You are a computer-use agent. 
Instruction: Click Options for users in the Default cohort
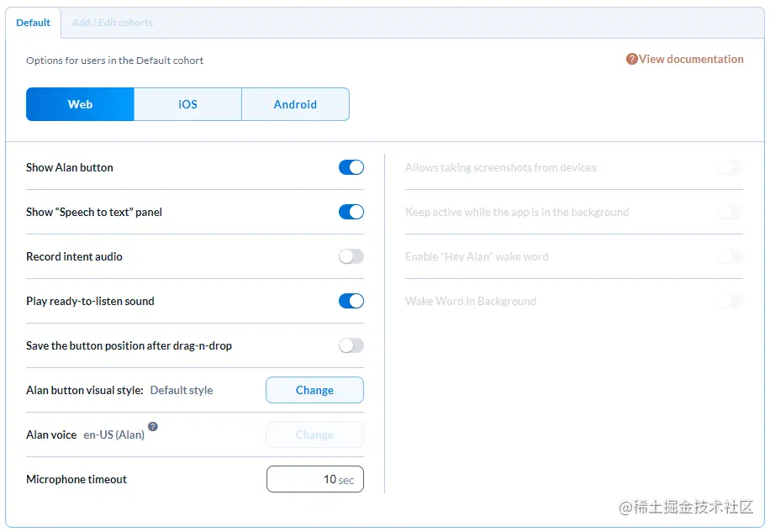pyautogui.click(x=114, y=61)
